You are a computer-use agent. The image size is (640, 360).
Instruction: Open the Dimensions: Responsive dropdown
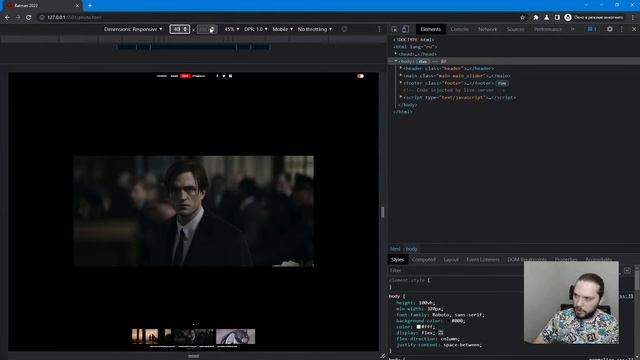click(x=133, y=29)
